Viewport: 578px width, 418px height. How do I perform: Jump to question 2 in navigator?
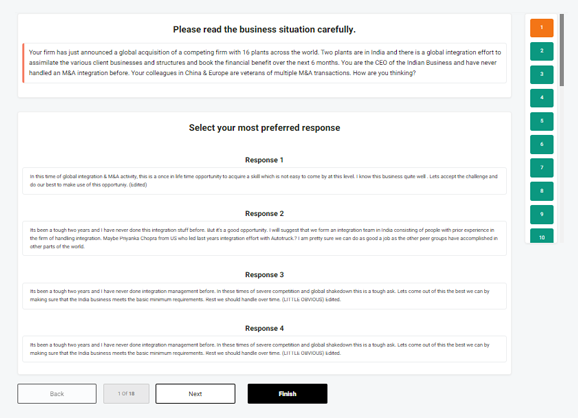[x=542, y=51]
